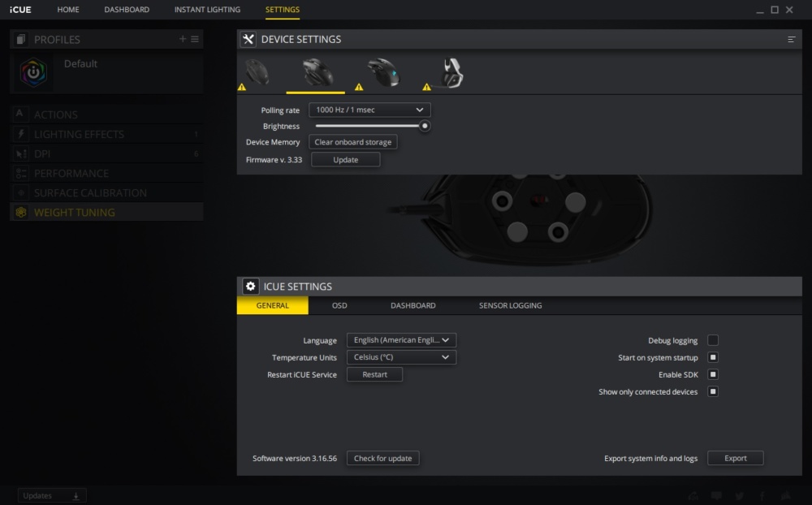Click warning triangle beside the third mouse

tap(359, 87)
